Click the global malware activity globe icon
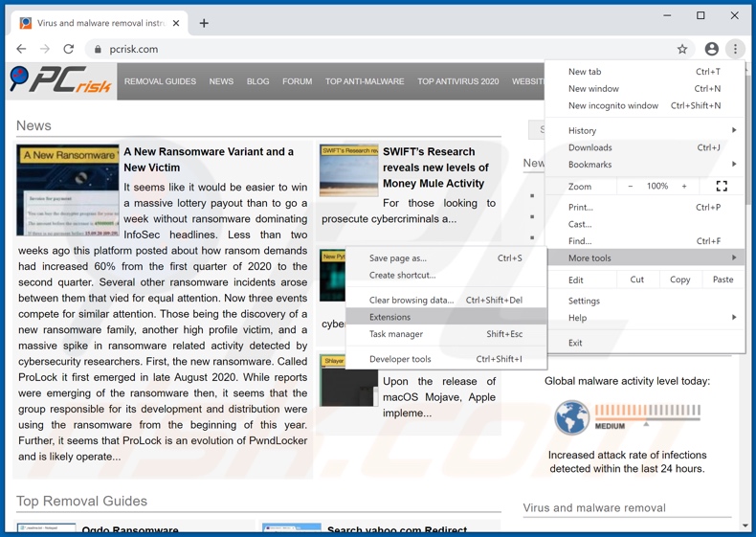Image resolution: width=756 pixels, height=537 pixels. [571, 417]
